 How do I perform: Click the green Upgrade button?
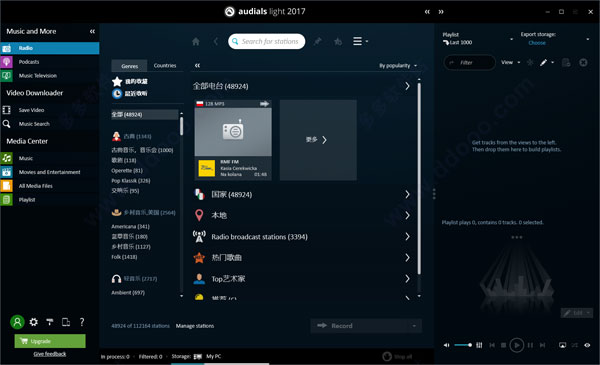(50, 341)
